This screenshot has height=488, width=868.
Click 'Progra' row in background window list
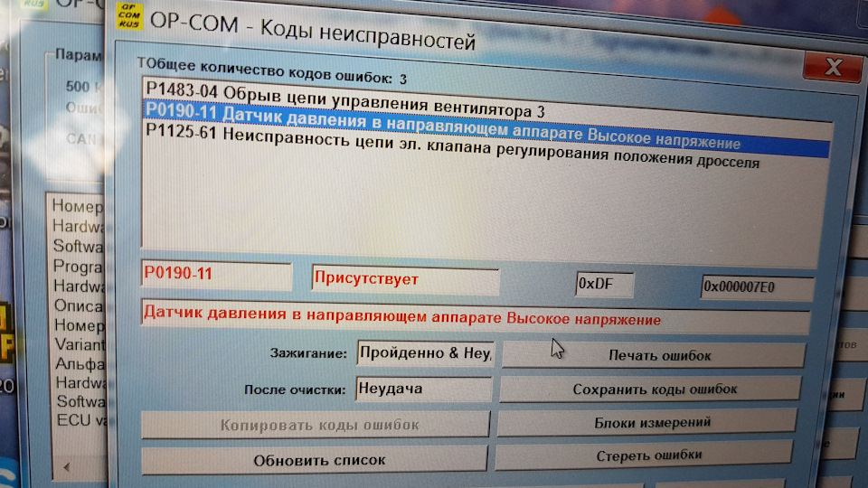[78, 266]
